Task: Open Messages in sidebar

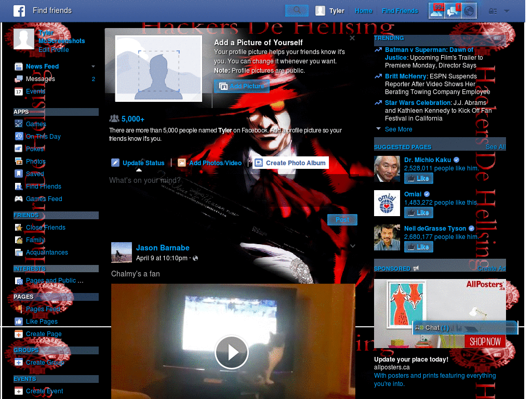Action: click(41, 79)
